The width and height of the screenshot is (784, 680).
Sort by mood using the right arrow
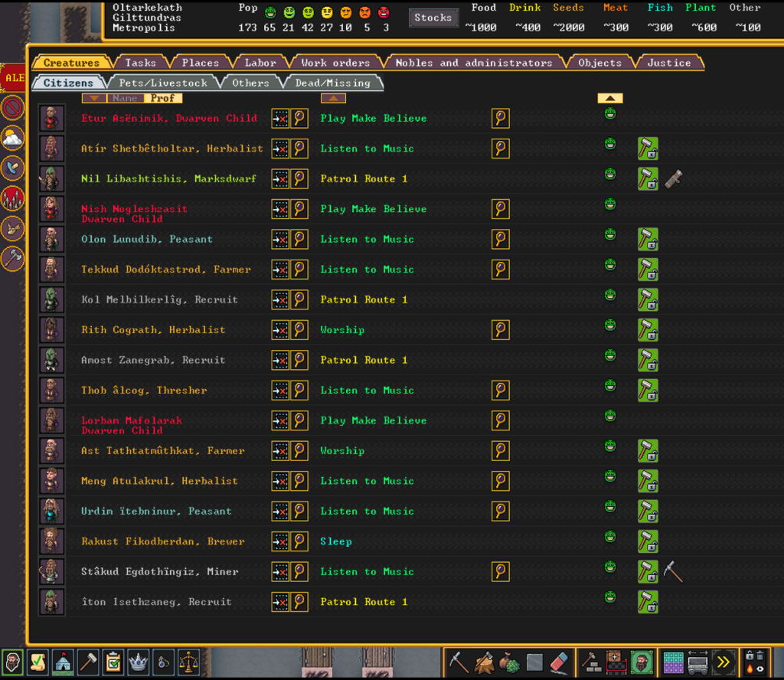coord(610,98)
